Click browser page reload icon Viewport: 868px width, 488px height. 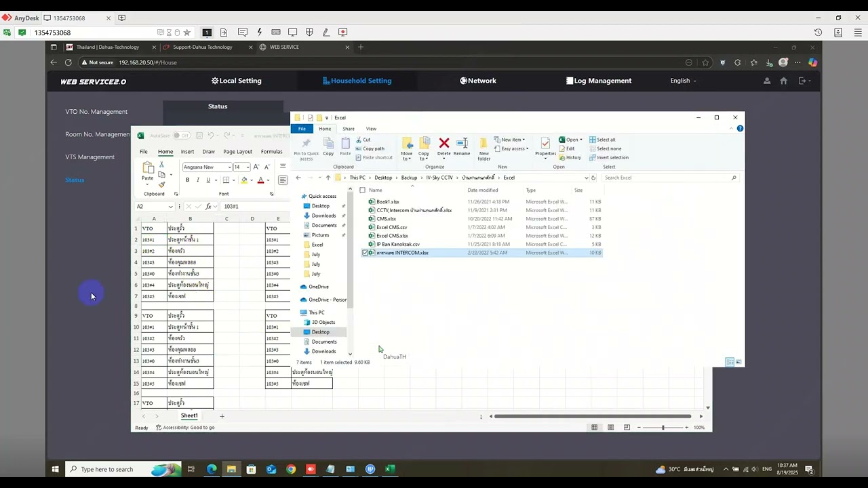(x=68, y=62)
